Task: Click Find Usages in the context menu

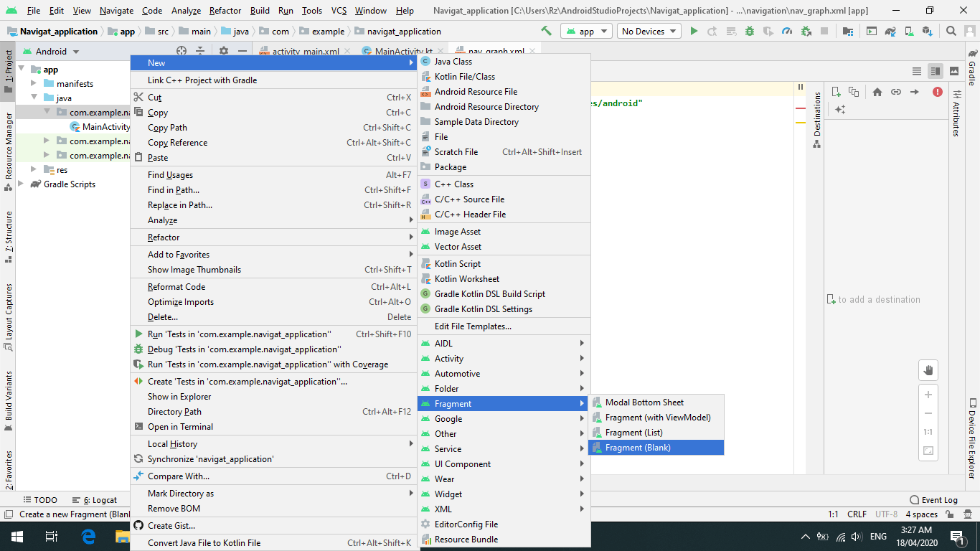Action: pos(273,174)
